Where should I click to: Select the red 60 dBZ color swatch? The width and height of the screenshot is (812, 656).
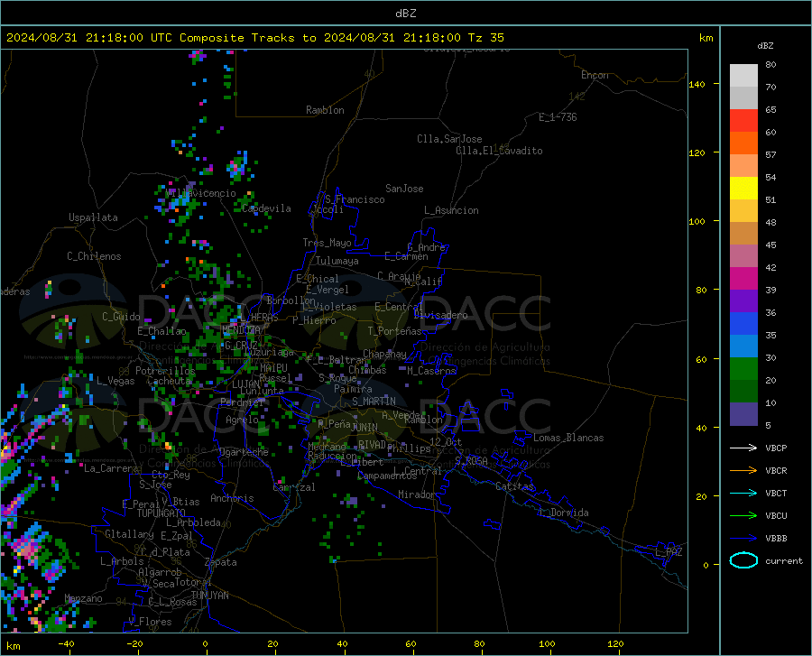point(743,121)
